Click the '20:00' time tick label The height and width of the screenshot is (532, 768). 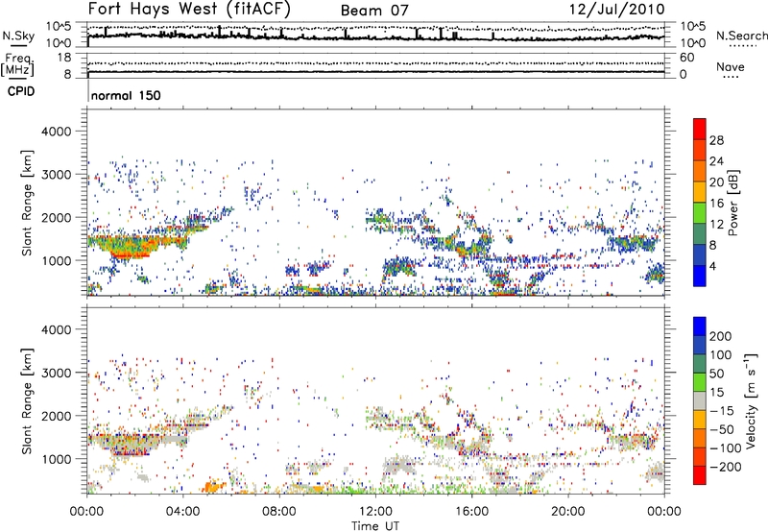click(x=568, y=512)
